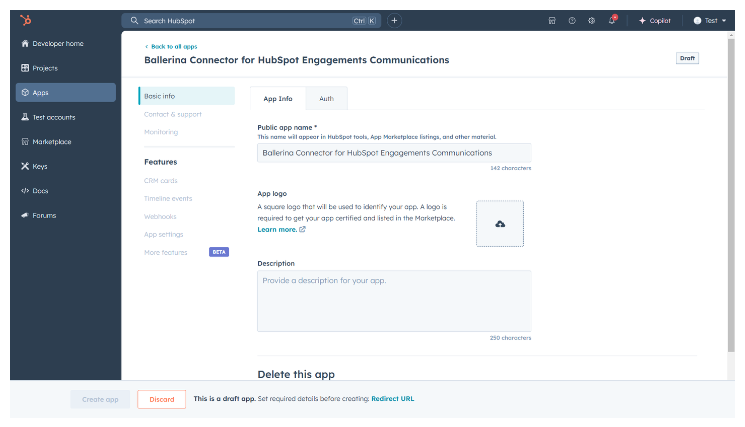
Task: Upload an app logo via cloud icon
Action: pyautogui.click(x=500, y=224)
